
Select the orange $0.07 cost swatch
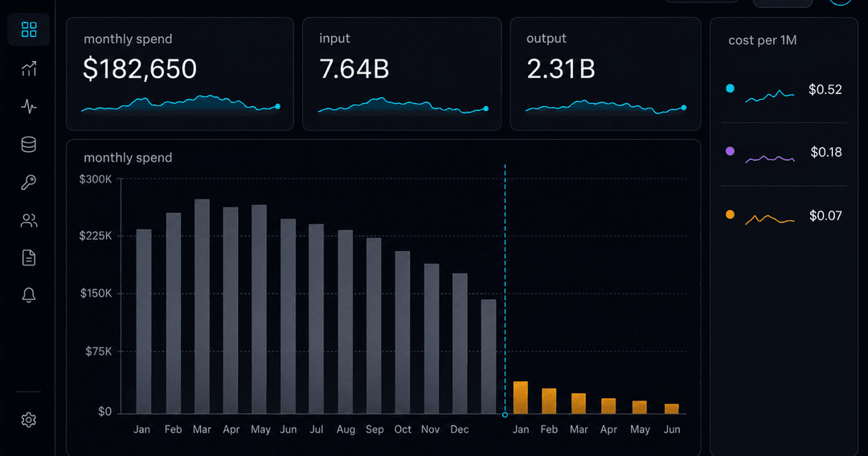[730, 215]
